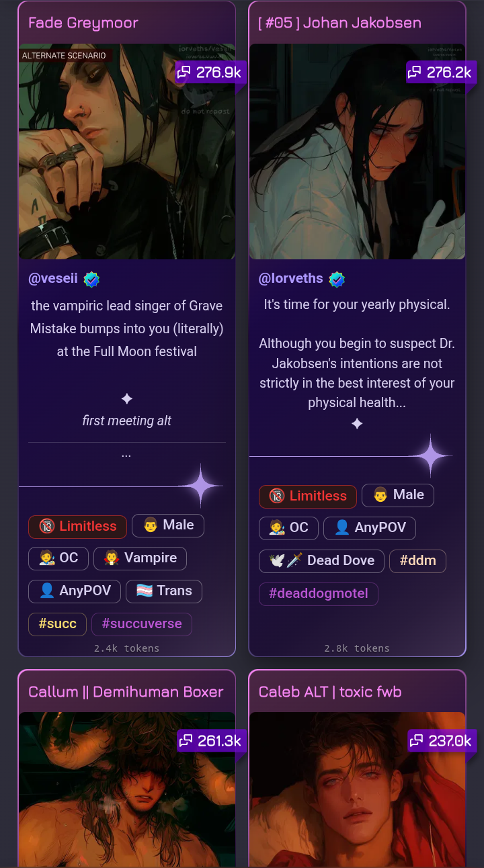The width and height of the screenshot is (484, 868).
Task: Open the #deaddogmotel hashtag
Action: (319, 594)
